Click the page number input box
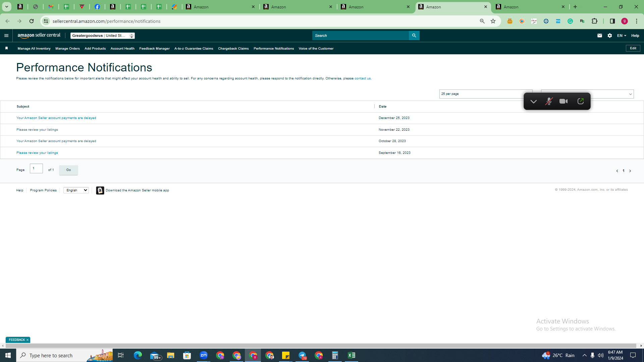Screen dimensions: 644x362 [x=36, y=168]
